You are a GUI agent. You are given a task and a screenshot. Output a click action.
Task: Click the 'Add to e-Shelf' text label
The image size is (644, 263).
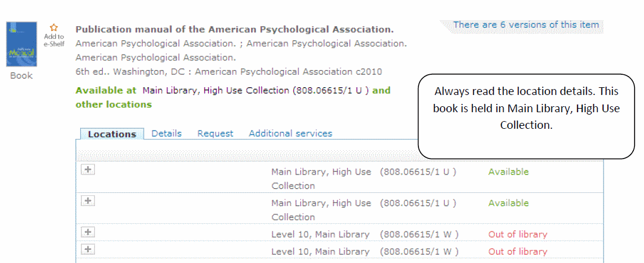pyautogui.click(x=54, y=41)
